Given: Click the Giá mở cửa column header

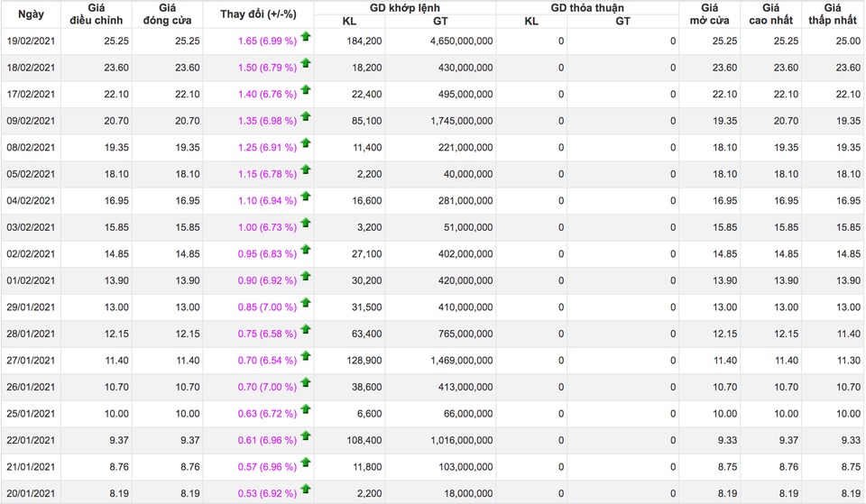Looking at the screenshot, I should coord(710,14).
